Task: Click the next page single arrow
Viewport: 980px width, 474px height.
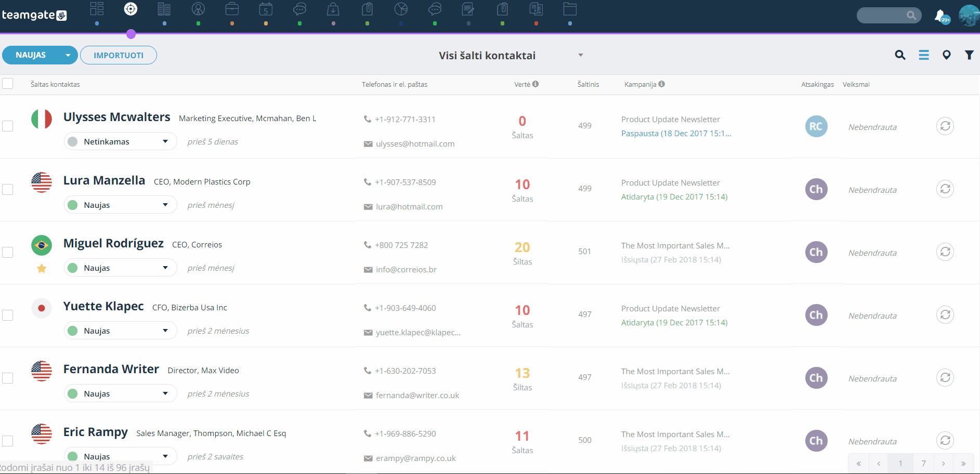Action: [943, 463]
